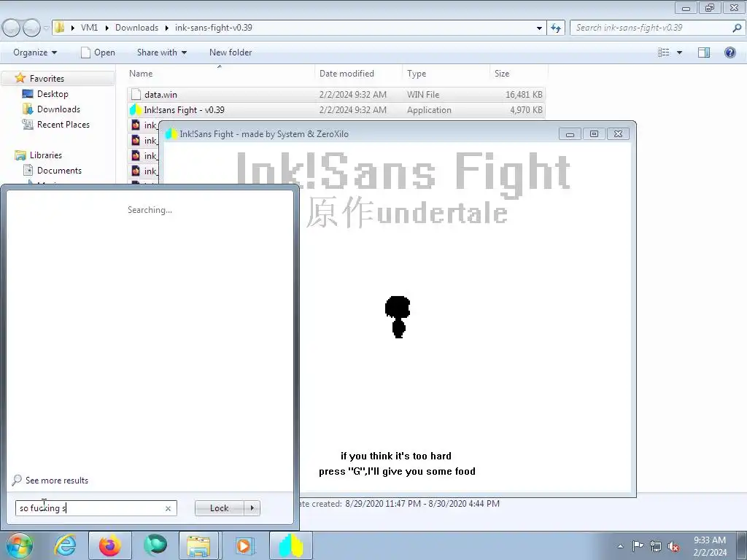Go back with the Explorer back arrow

pos(11,28)
